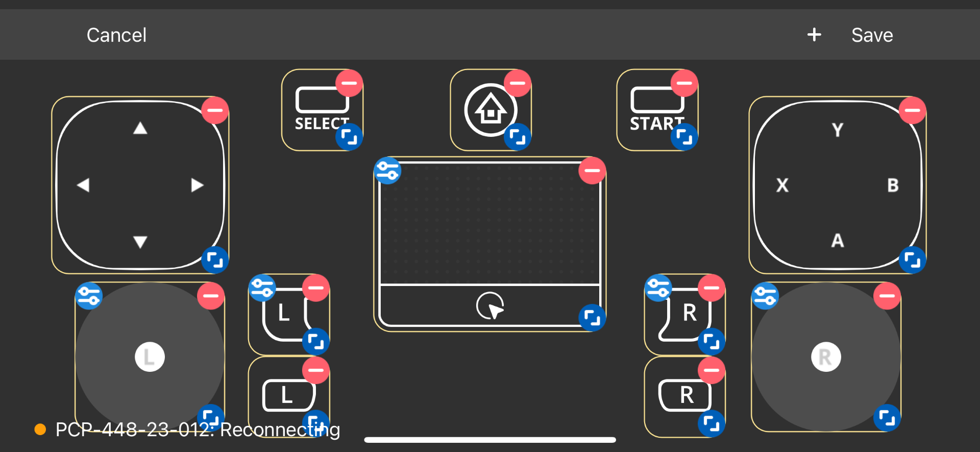This screenshot has width=980, height=452.
Task: Open settings for the L trigger button
Action: click(x=262, y=288)
